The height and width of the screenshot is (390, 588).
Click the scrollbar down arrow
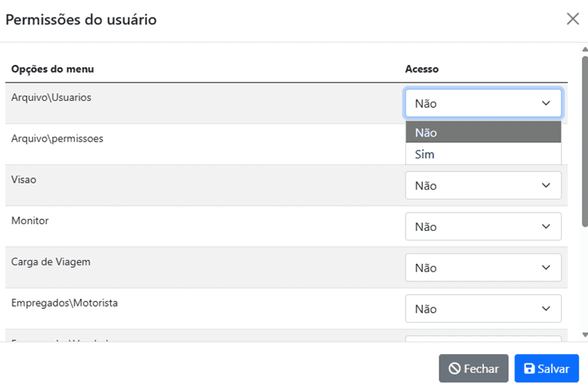pos(585,335)
